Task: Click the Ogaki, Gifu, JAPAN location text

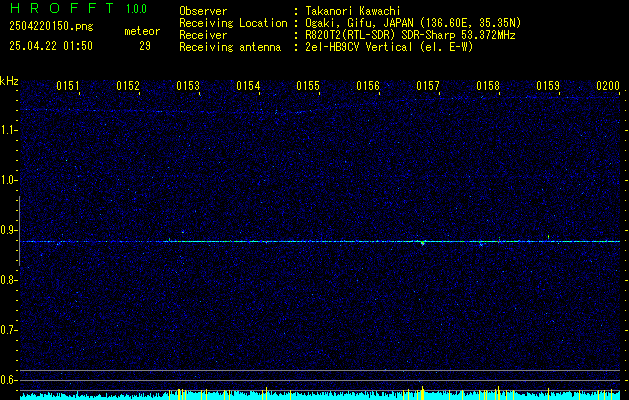Action: [413, 23]
